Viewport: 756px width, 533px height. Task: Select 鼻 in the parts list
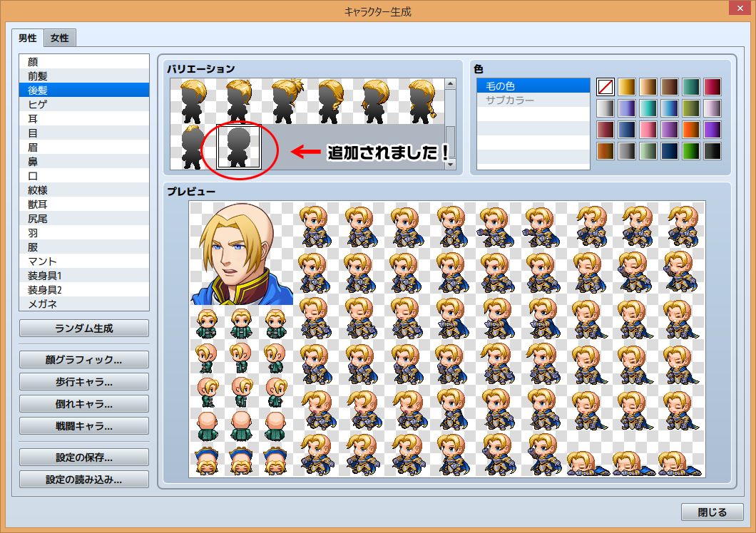point(84,162)
